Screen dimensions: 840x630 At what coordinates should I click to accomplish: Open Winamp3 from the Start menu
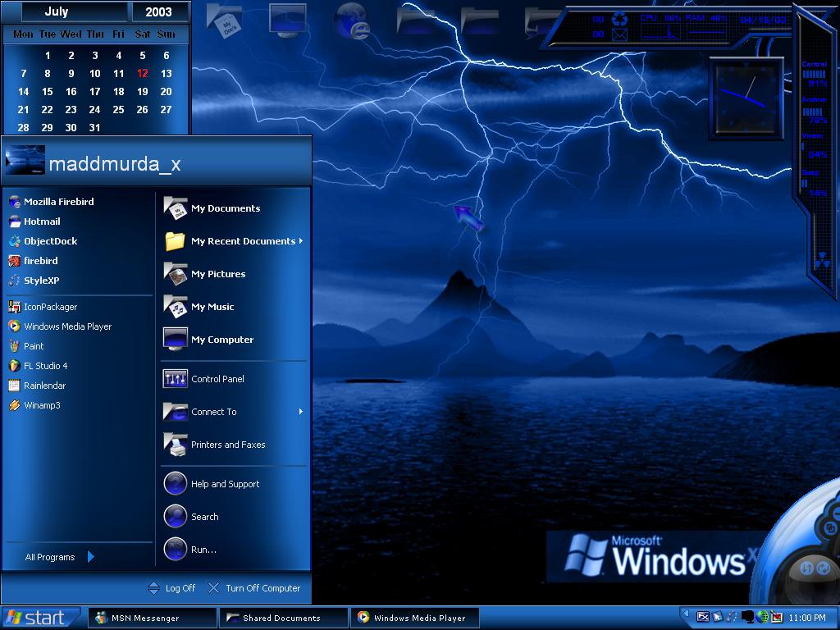[x=34, y=405]
